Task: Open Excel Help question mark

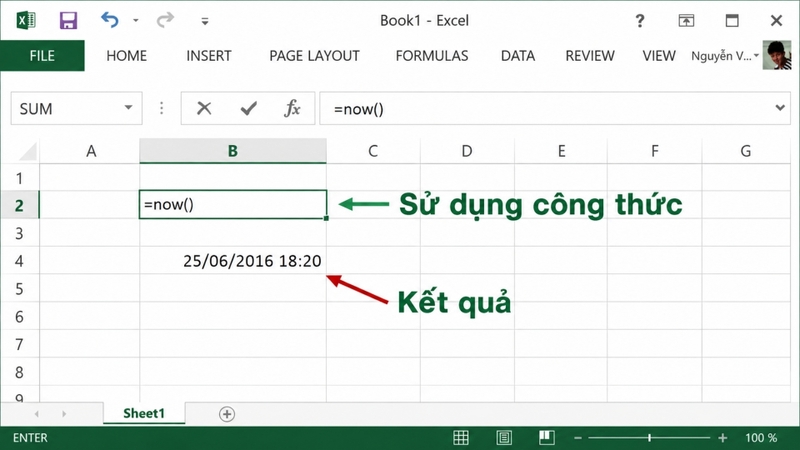Action: (639, 21)
